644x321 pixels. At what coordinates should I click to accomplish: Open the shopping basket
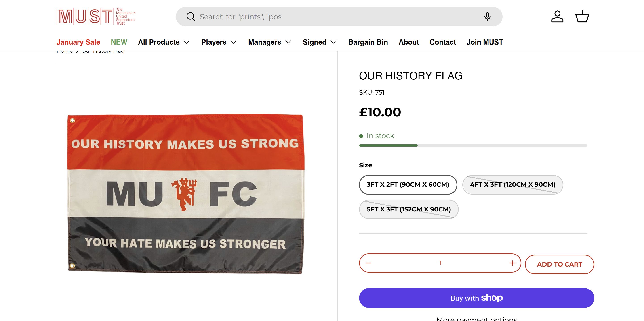click(x=582, y=17)
